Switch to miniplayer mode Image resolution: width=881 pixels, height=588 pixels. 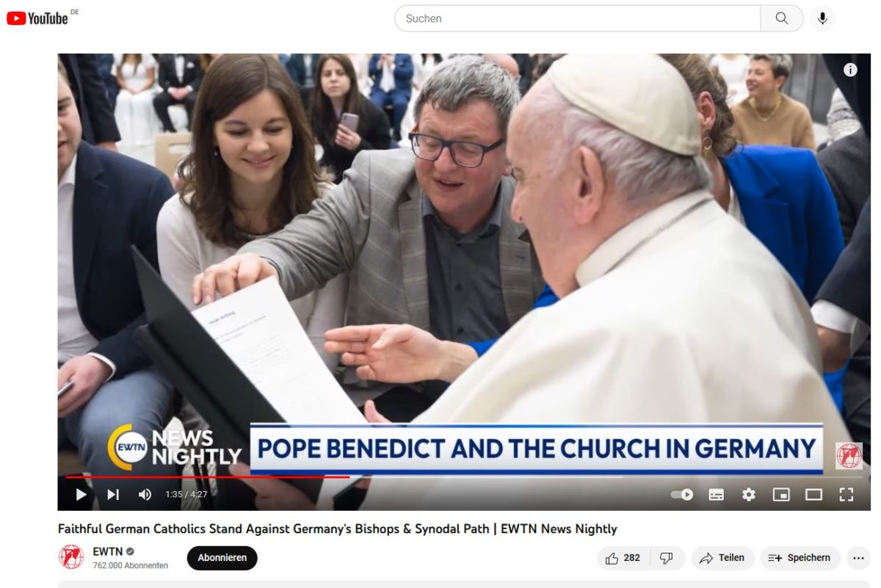(x=781, y=495)
